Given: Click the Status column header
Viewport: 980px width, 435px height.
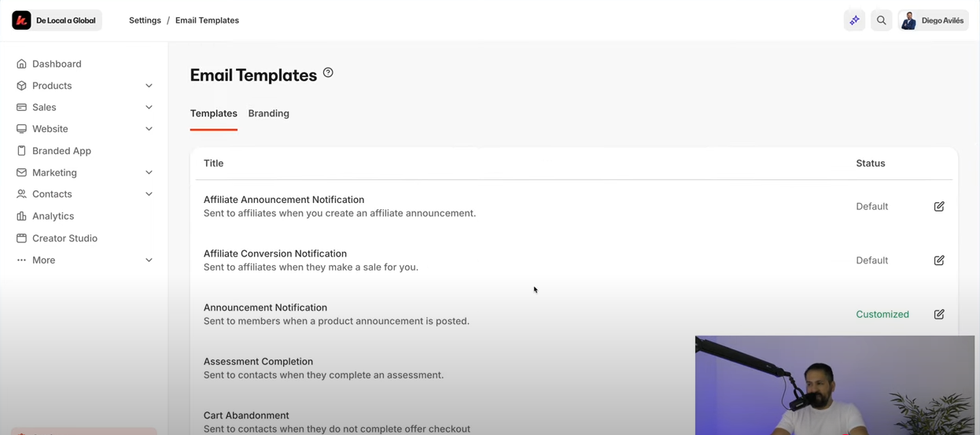Looking at the screenshot, I should coord(871,164).
